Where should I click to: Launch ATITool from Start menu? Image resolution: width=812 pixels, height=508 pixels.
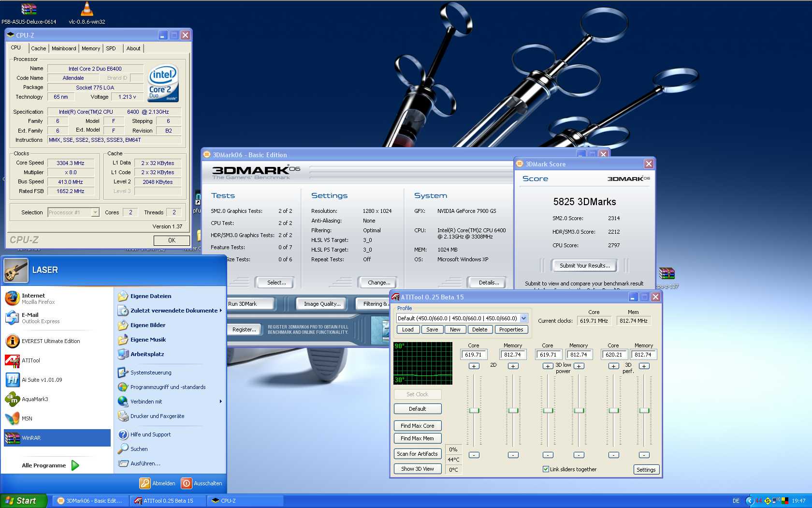point(31,360)
